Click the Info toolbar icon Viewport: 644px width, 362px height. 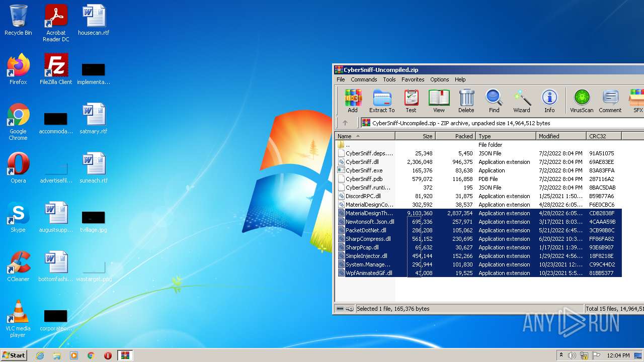pos(549,101)
